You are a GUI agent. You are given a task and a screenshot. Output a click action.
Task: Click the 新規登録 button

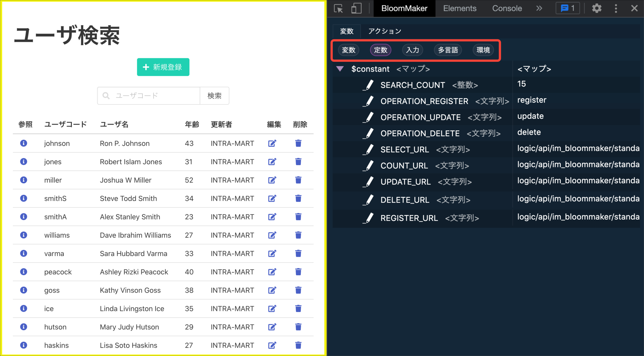163,67
